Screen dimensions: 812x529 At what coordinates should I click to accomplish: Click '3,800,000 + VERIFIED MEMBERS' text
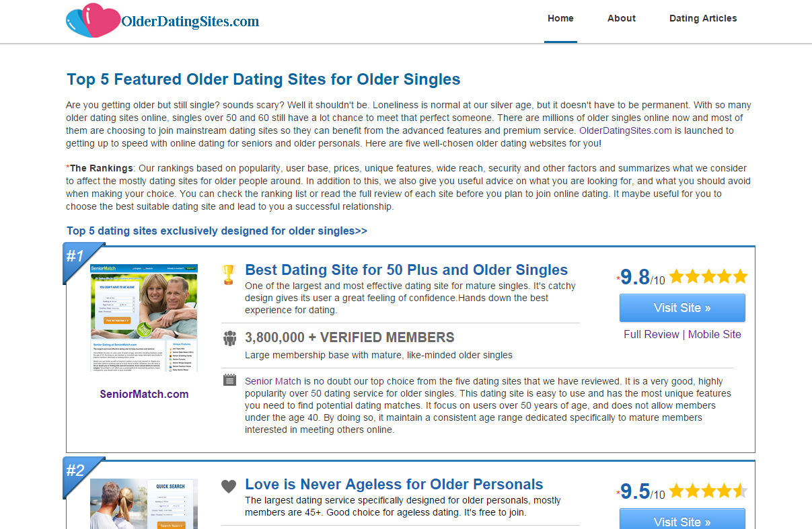pyautogui.click(x=350, y=337)
